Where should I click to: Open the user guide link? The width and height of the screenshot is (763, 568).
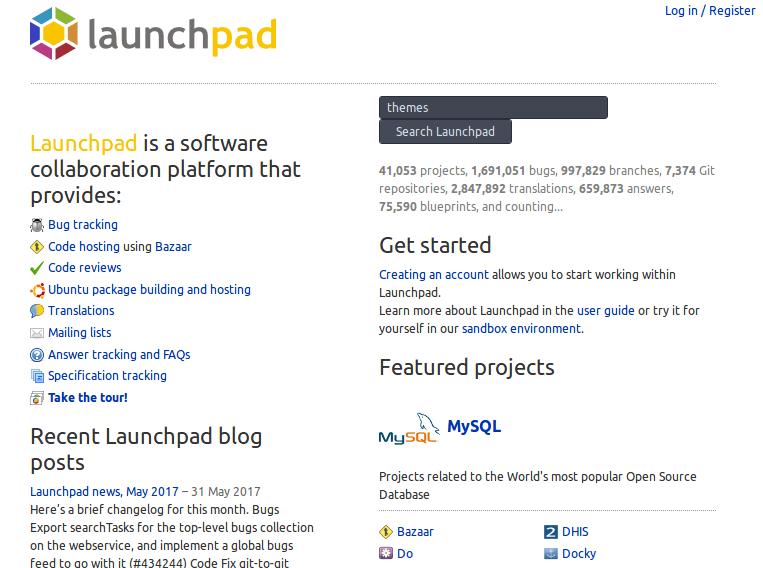605,311
